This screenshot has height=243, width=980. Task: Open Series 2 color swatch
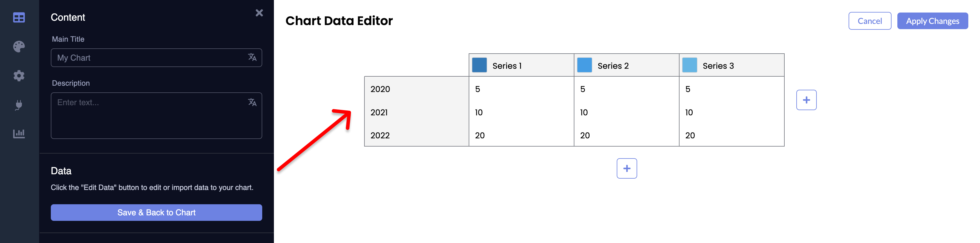pyautogui.click(x=584, y=65)
